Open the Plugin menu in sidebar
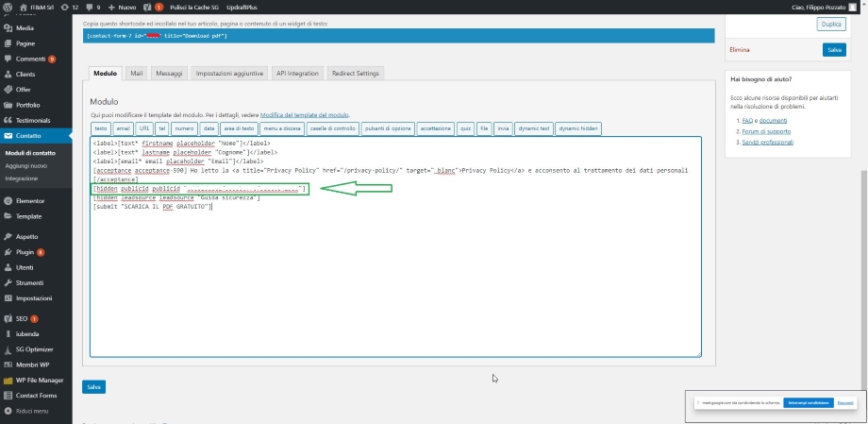The width and height of the screenshot is (868, 424). (27, 253)
